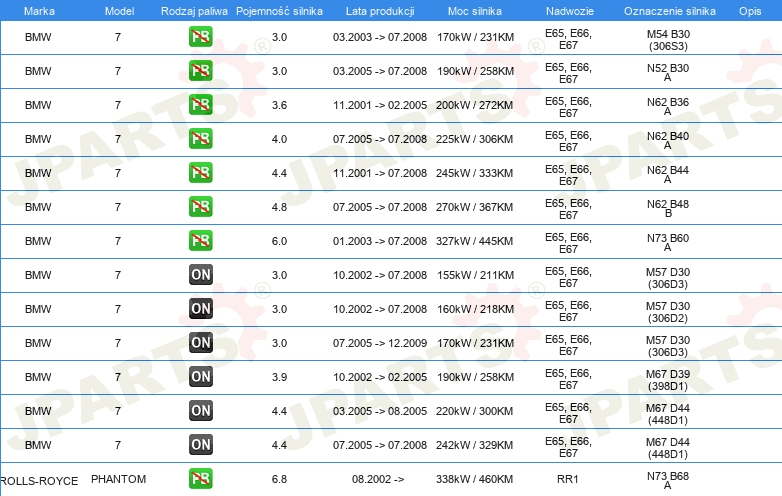Select production dates 11.2001 -> 02.2005

coord(380,105)
